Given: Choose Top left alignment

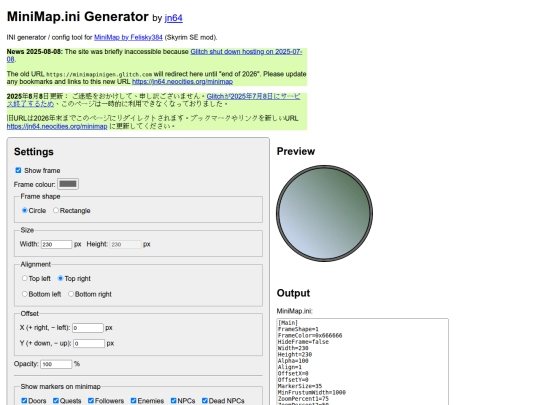Looking at the screenshot, I should [x=24, y=278].
